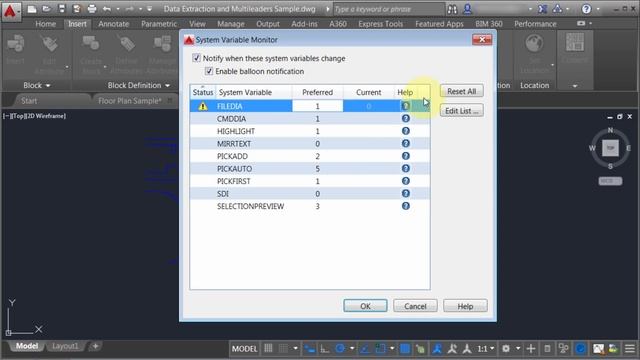640x360 pixels.
Task: Toggle MODEL space button in status bar
Action: coord(244,349)
